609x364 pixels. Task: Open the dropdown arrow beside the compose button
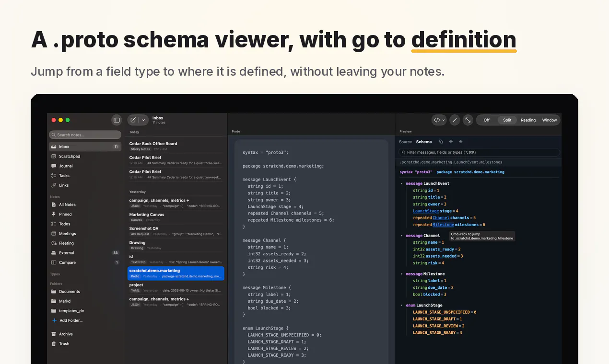tap(143, 120)
